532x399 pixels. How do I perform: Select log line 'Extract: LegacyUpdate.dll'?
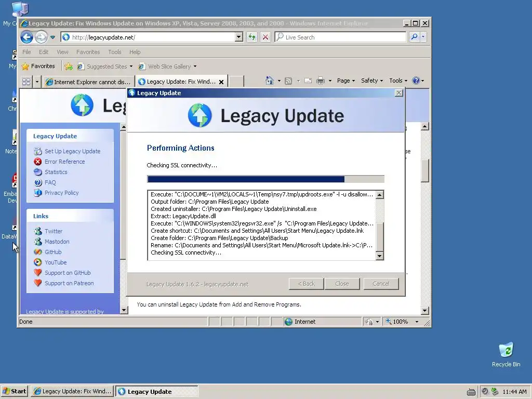pyautogui.click(x=183, y=216)
